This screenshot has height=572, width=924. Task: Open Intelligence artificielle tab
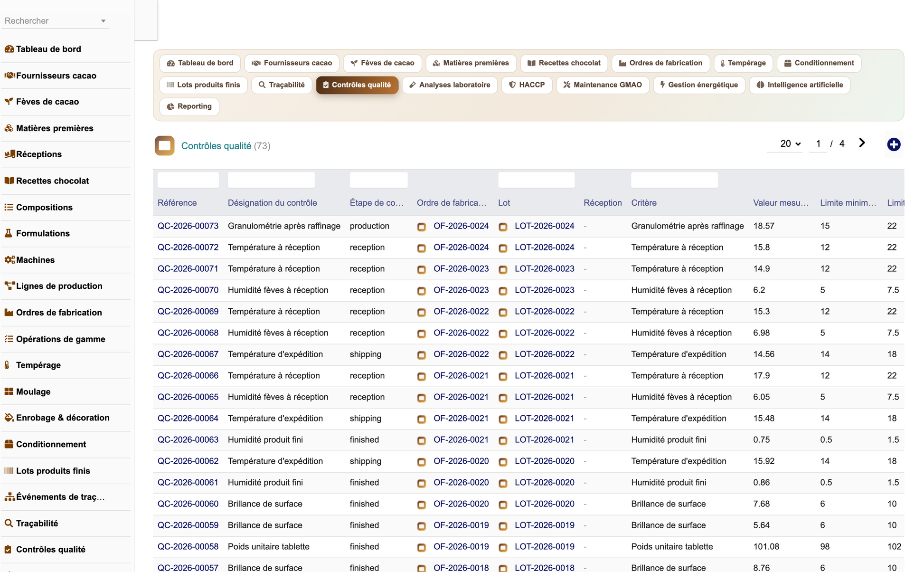pyautogui.click(x=800, y=85)
